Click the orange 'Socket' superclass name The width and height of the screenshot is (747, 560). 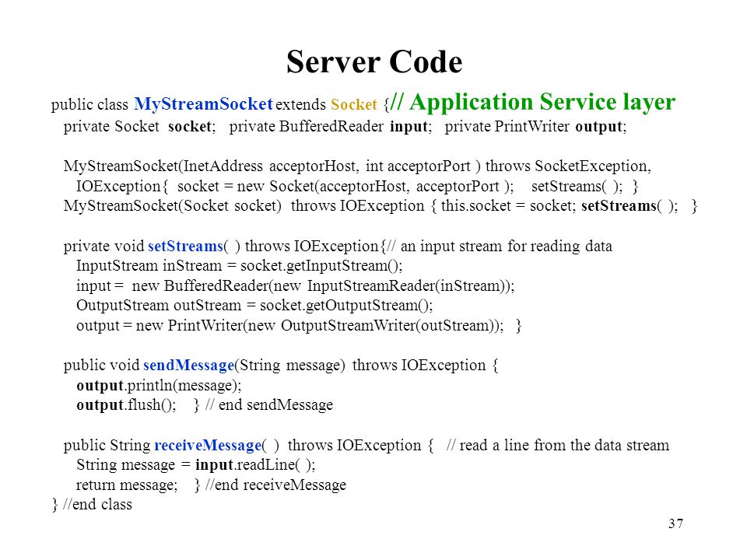[353, 104]
